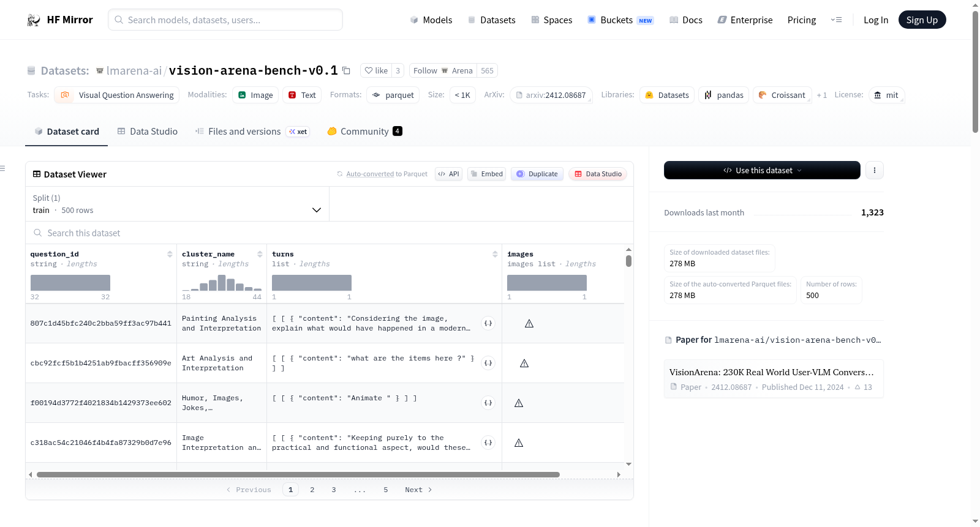Image resolution: width=980 pixels, height=527 pixels.
Task: Open the Use this dataset dropdown
Action: [x=762, y=170]
